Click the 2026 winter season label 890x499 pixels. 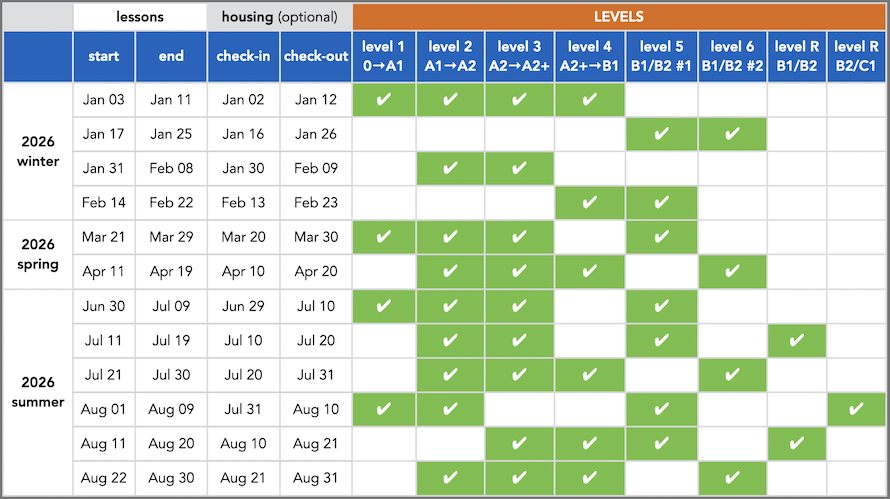pyautogui.click(x=38, y=151)
